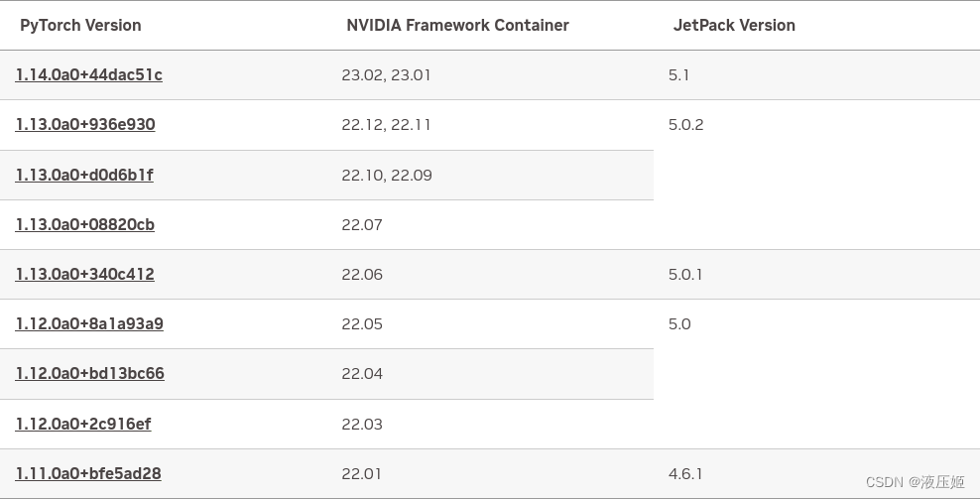Screen dimensions: 980x499
Task: Click the NVIDIA Framework Container column header
Action: pos(457,26)
